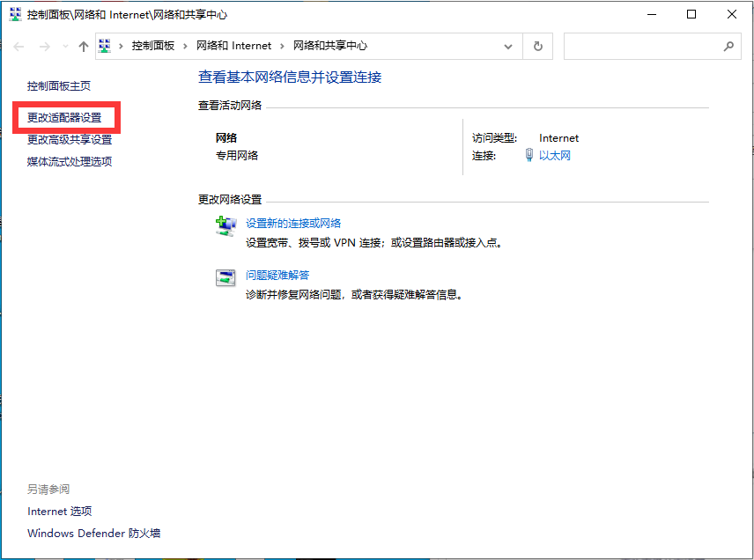Open 更改适配器设置 from the sidebar
This screenshot has width=754, height=560.
65,117
